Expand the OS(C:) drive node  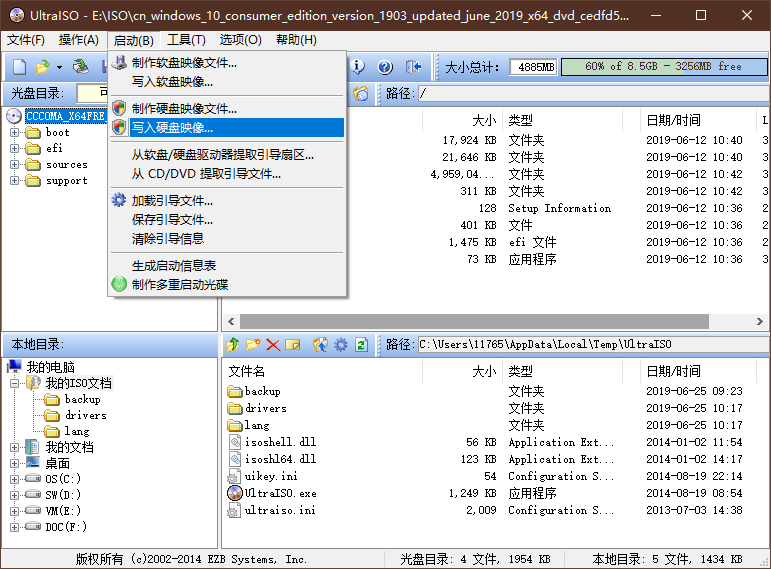tap(14, 479)
